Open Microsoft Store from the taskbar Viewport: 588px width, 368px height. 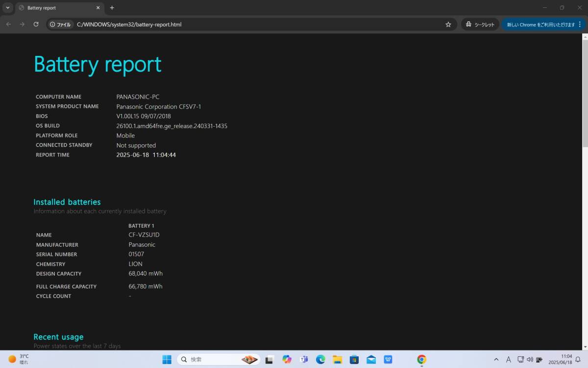354,359
